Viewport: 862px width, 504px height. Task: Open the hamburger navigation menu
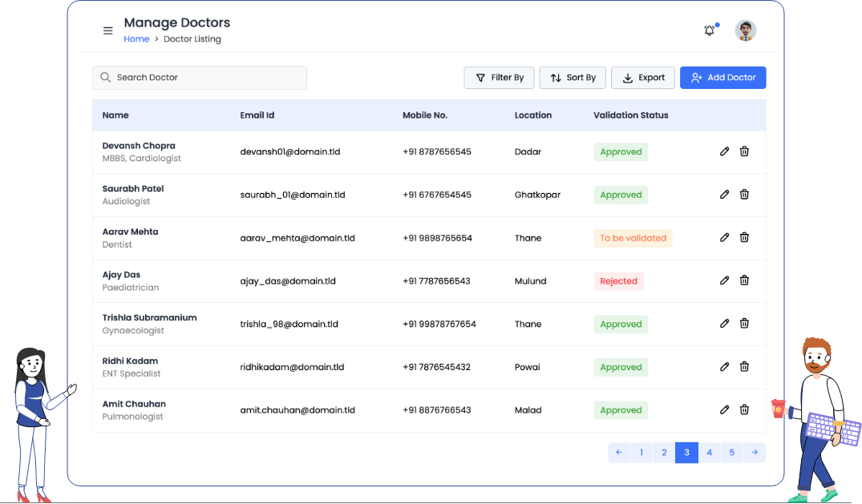108,31
